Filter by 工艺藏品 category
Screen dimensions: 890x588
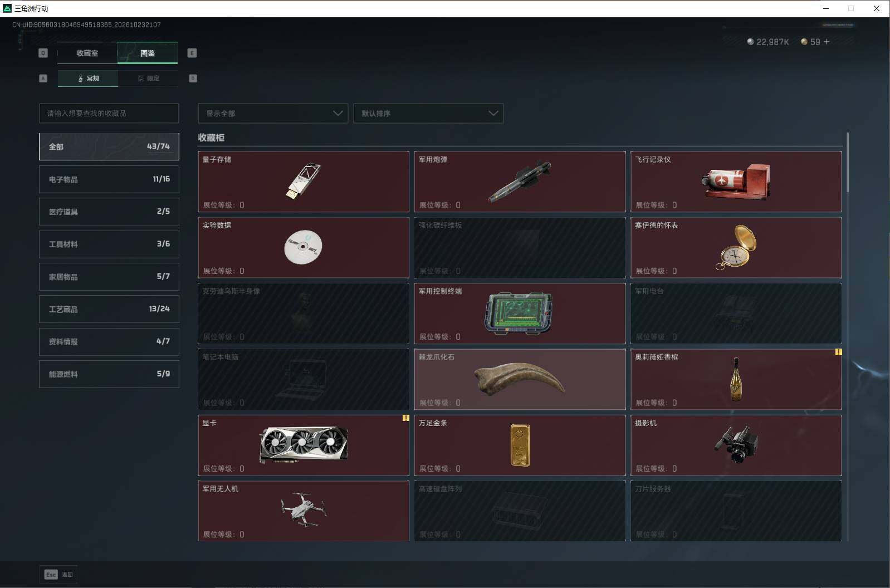(109, 309)
